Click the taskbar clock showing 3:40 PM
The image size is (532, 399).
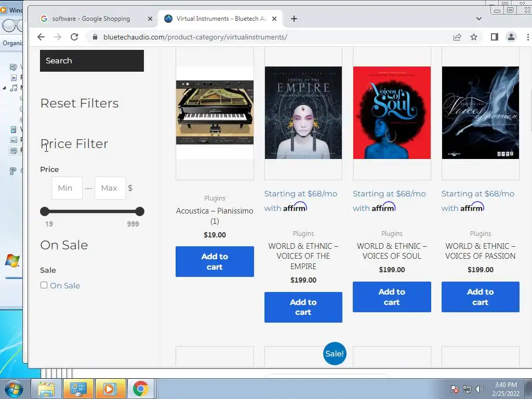[x=506, y=389]
